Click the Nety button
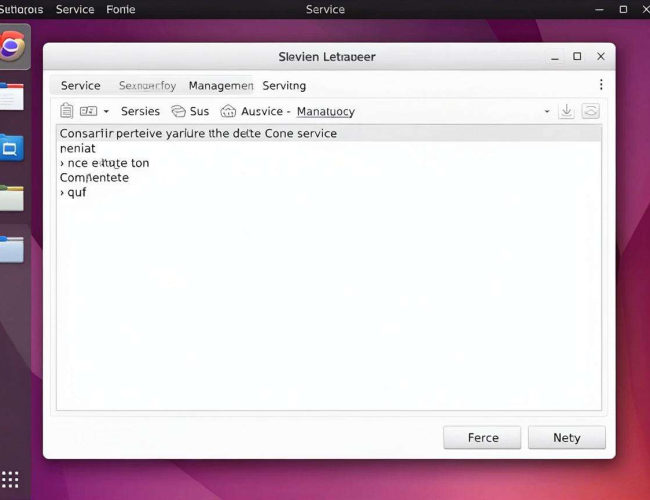The width and height of the screenshot is (650, 500). tap(567, 437)
